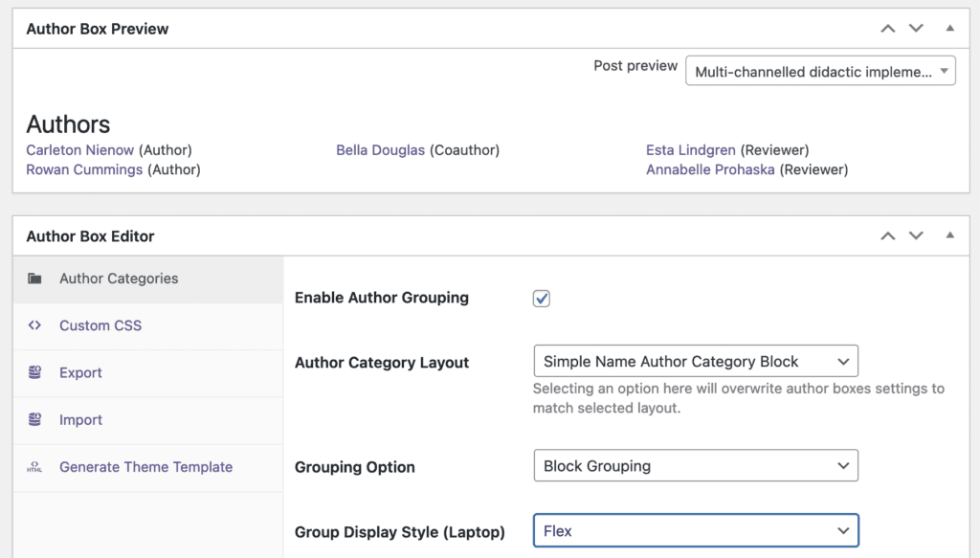Collapse the Author Box Preview panel
Viewport: 980px width, 558px height.
949,29
